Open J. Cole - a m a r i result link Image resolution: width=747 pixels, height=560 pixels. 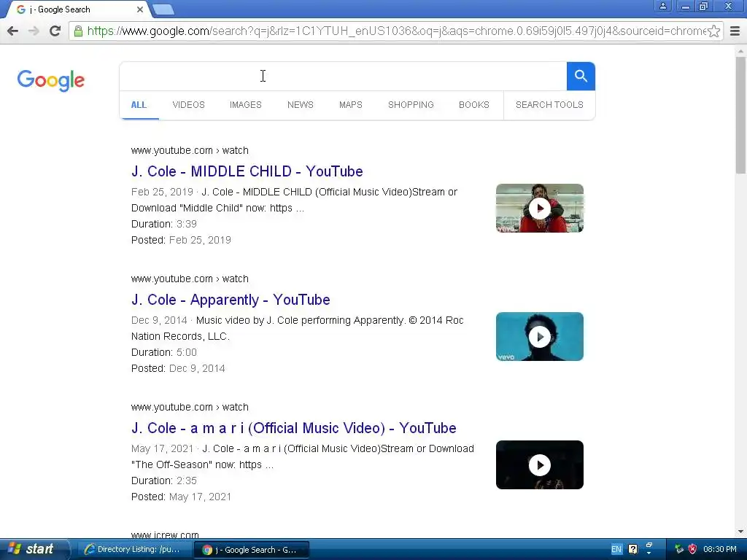click(293, 428)
